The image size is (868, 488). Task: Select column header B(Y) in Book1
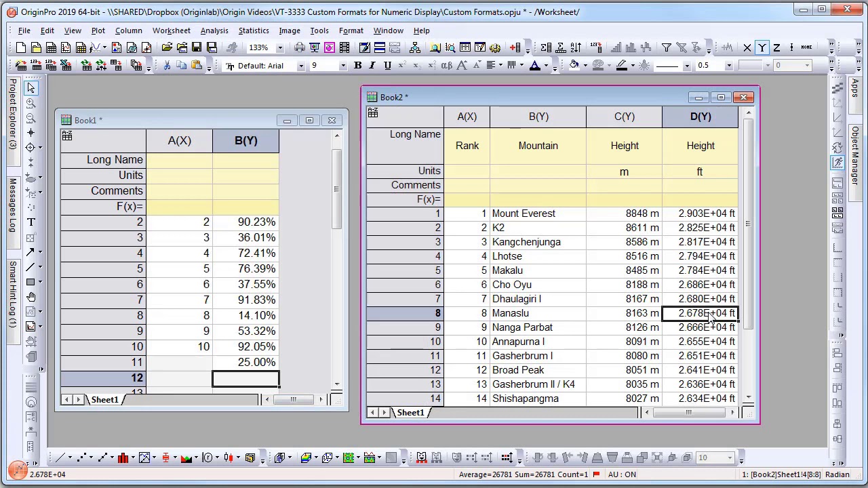tap(245, 140)
